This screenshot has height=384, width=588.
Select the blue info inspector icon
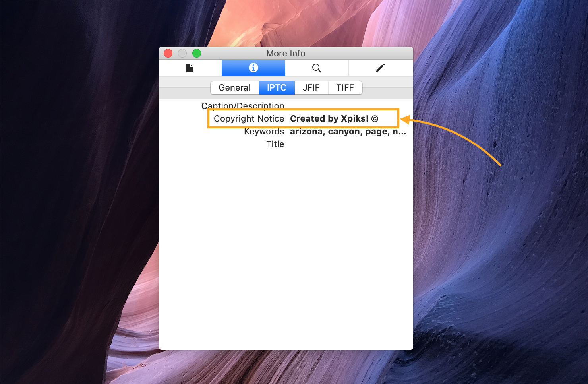click(x=253, y=68)
